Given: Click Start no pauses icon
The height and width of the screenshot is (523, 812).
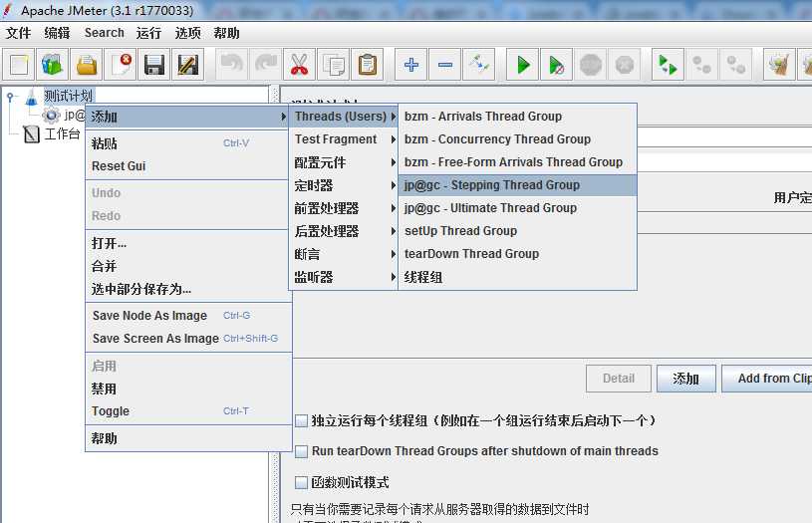Looking at the screenshot, I should coord(556,65).
